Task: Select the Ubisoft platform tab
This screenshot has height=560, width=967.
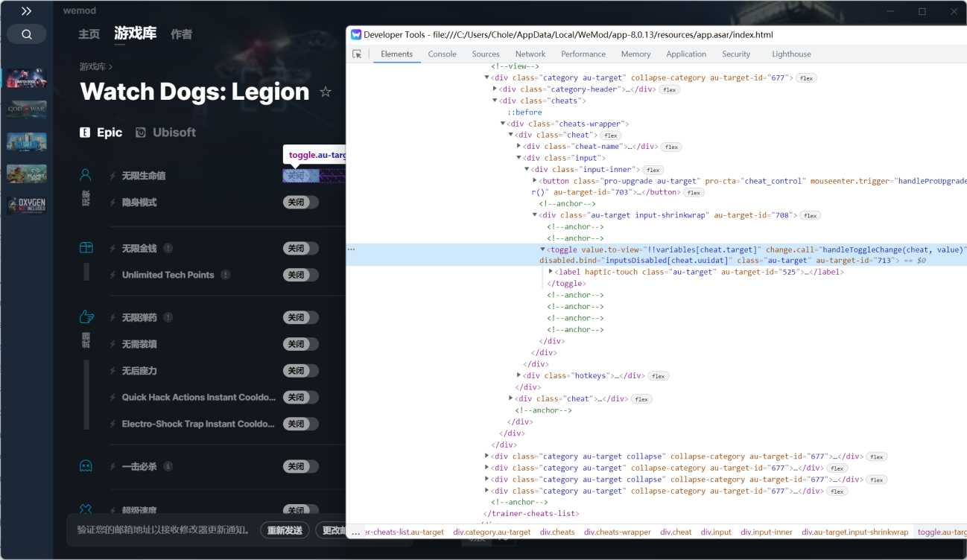Action: (x=165, y=133)
